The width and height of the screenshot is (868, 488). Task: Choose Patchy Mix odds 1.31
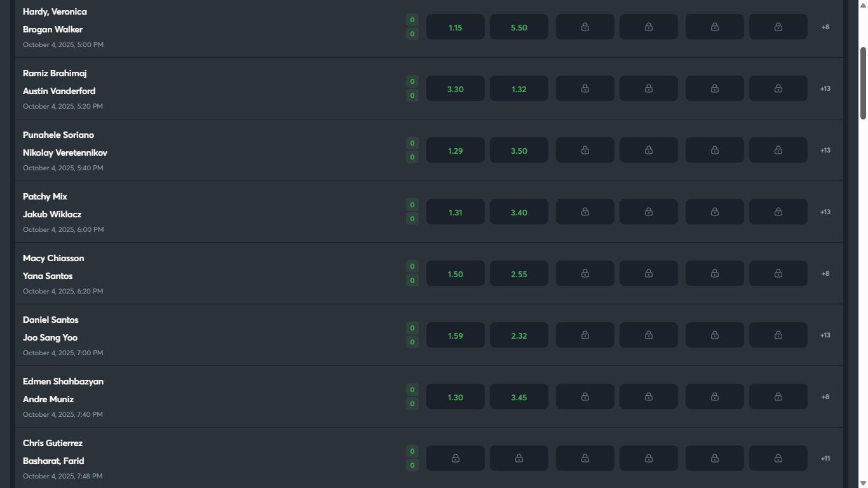[455, 212]
